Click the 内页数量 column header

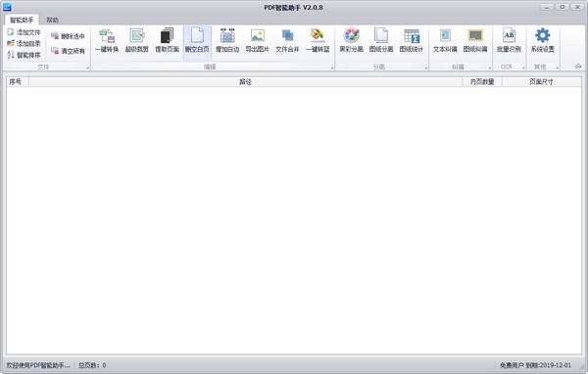(482, 81)
